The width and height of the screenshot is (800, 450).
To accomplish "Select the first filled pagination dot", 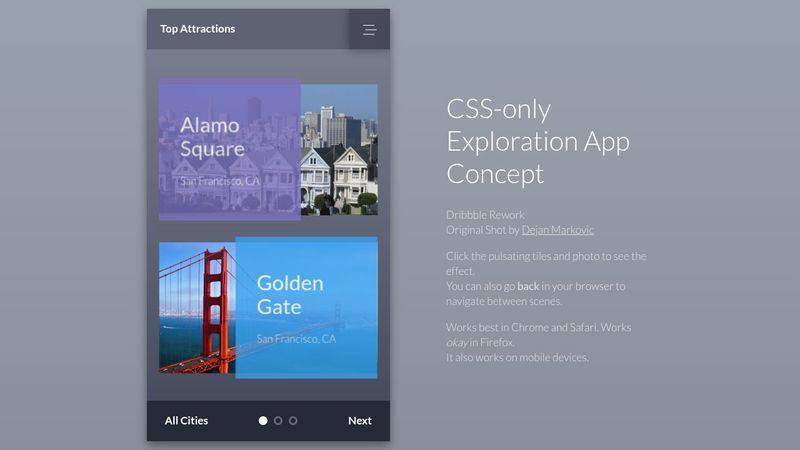I will click(263, 421).
